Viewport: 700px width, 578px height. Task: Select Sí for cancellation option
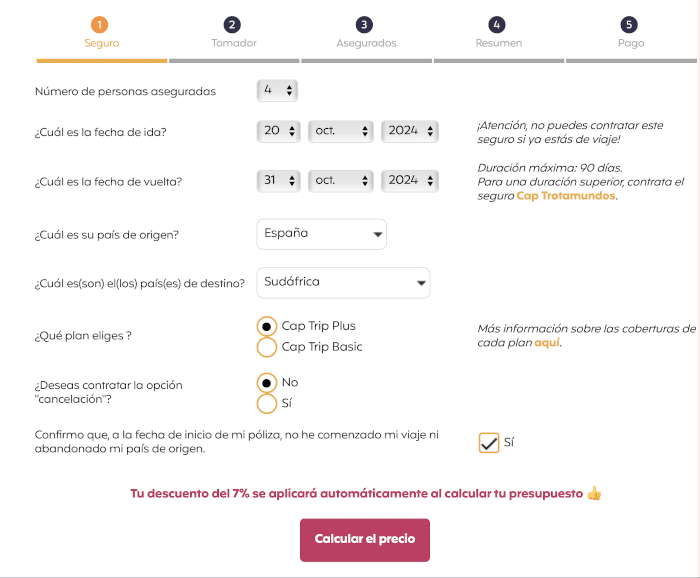point(267,403)
